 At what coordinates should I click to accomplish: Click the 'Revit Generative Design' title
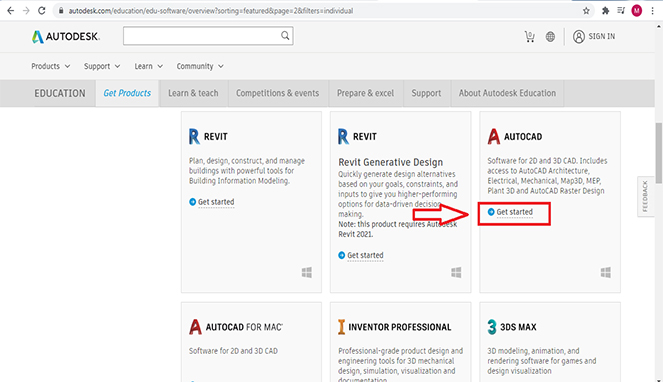click(x=391, y=162)
